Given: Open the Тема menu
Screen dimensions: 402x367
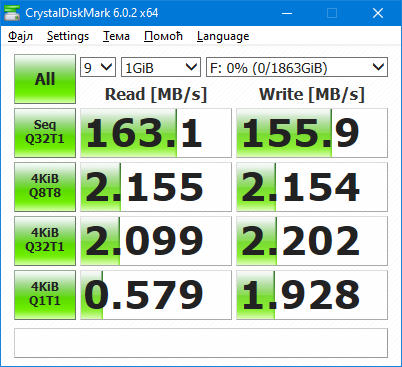Looking at the screenshot, I should tap(116, 36).
